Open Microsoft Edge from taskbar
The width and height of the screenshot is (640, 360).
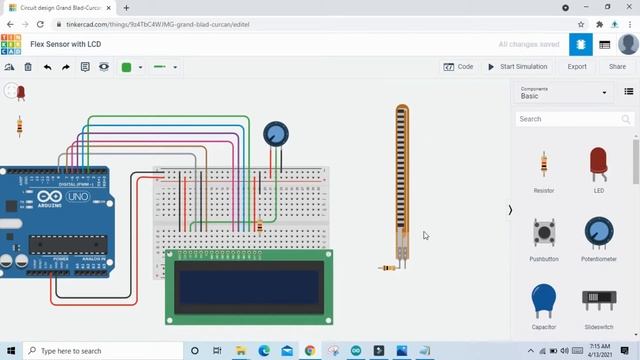[264, 351]
